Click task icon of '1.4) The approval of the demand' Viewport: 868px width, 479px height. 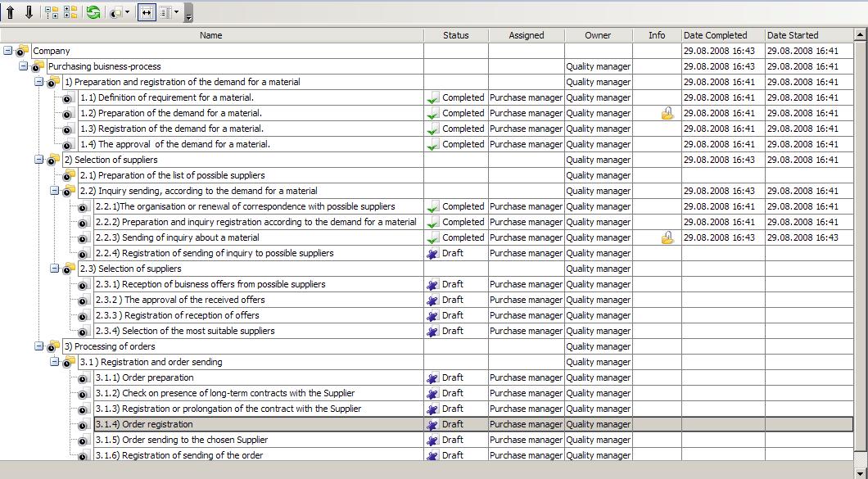[67, 145]
